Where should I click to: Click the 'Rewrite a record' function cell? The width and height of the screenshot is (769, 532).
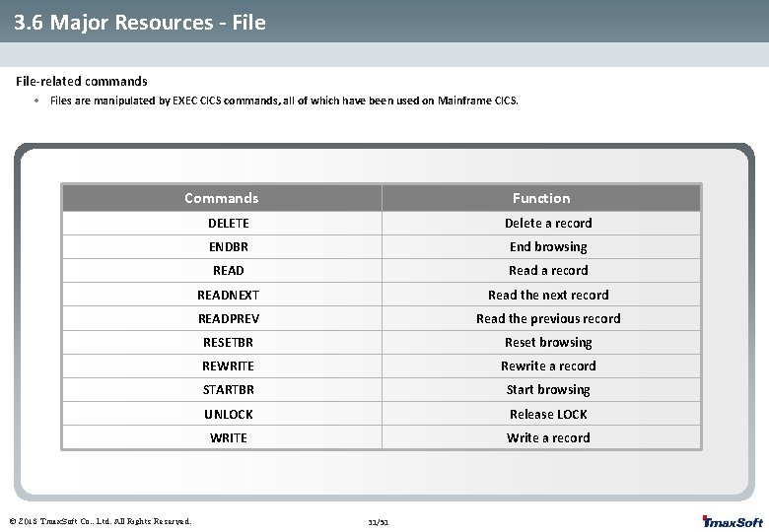point(541,366)
